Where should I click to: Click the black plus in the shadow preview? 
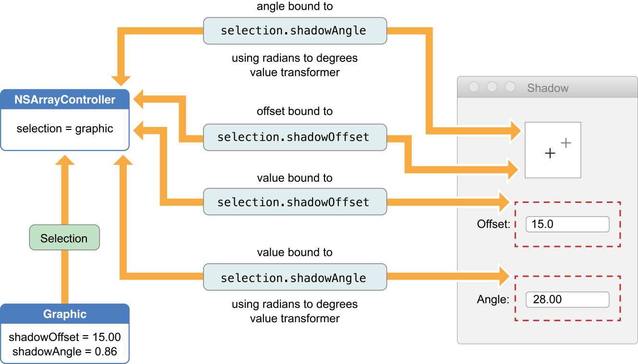tap(550, 153)
